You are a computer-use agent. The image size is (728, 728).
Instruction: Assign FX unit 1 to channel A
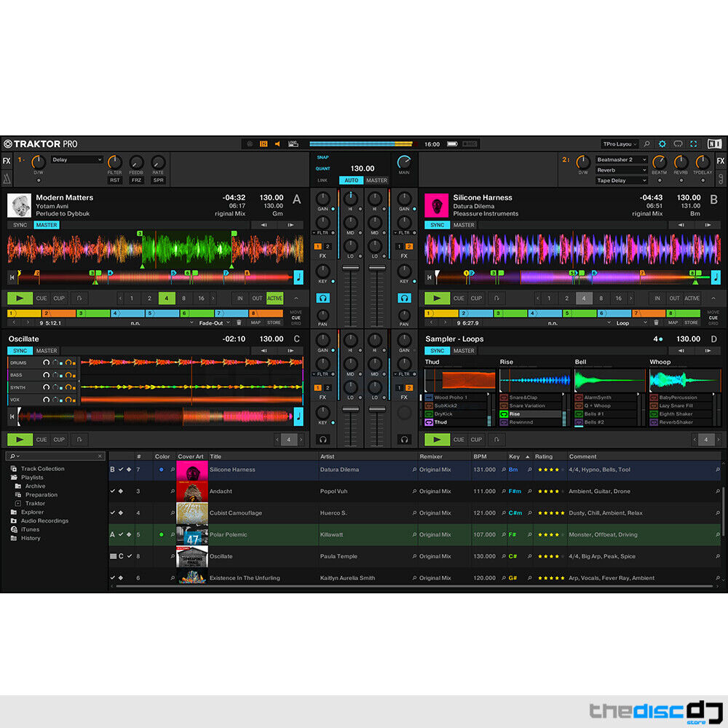(x=317, y=247)
